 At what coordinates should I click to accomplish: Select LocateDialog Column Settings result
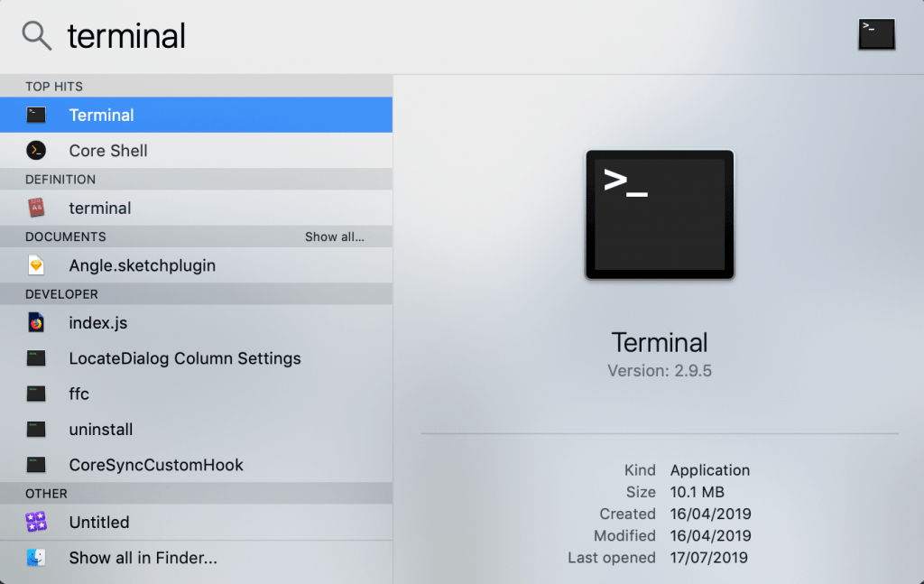[x=185, y=358]
